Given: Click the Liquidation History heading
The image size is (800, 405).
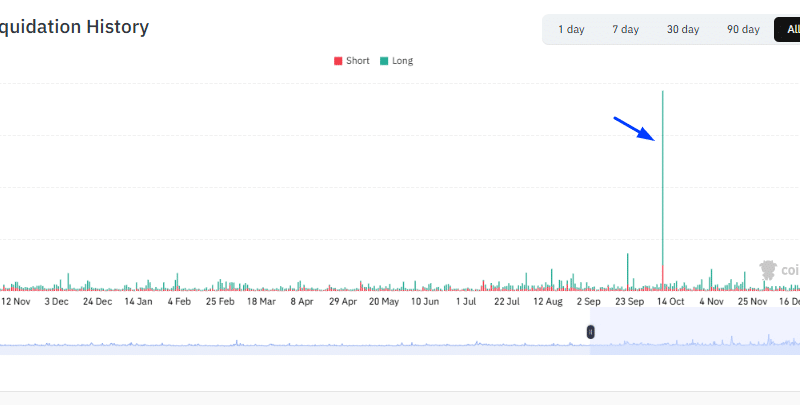Looking at the screenshot, I should click(74, 27).
